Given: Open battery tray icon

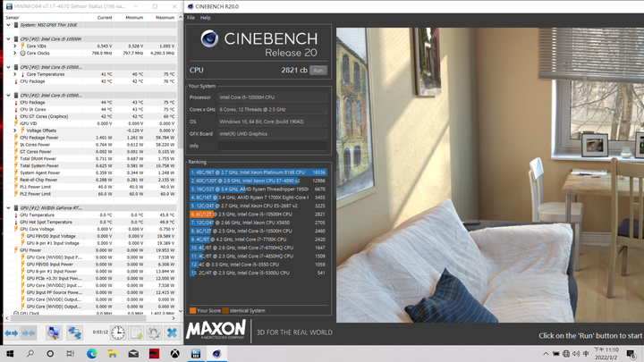Looking at the screenshot, I should 555,354.
